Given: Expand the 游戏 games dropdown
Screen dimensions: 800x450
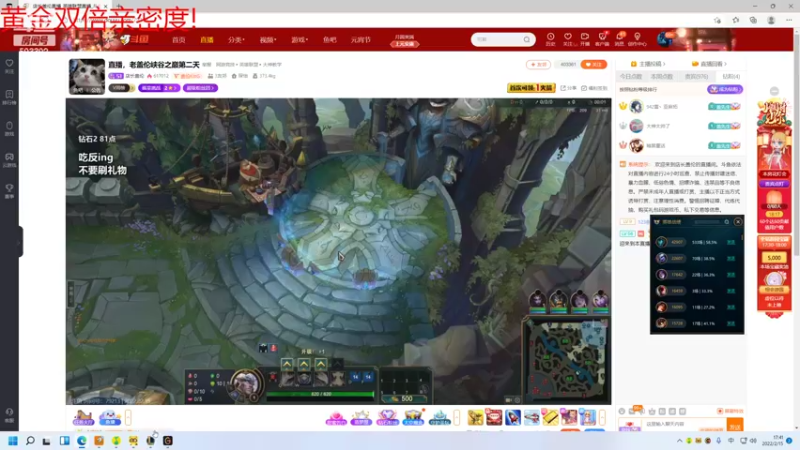Looking at the screenshot, I should [x=299, y=40].
